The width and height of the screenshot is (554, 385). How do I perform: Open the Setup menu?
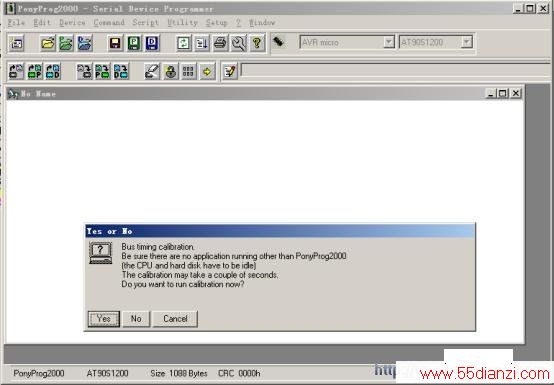[x=216, y=23]
